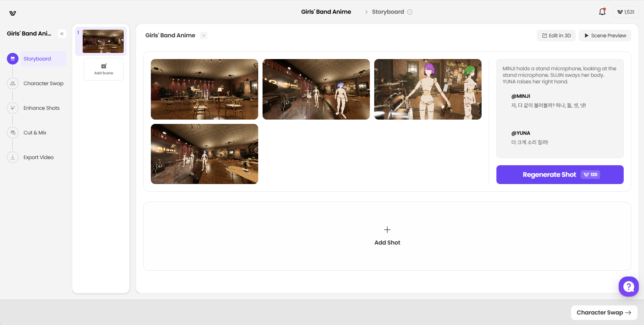
Task: Select the Cut & Mix step icon
Action: [13, 133]
